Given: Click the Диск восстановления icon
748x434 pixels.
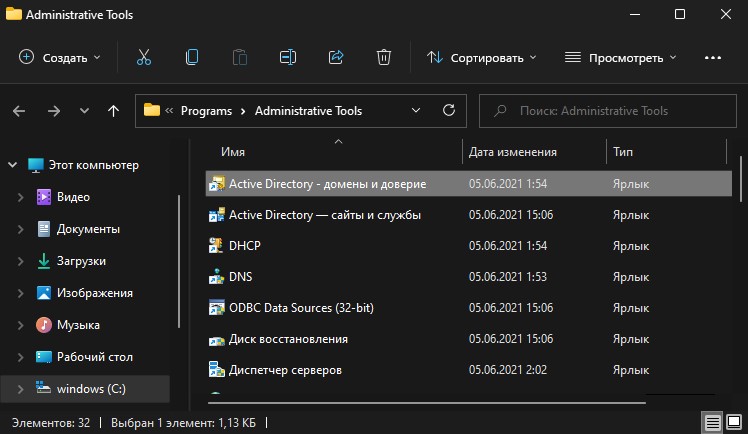Looking at the screenshot, I should pyautogui.click(x=216, y=339).
